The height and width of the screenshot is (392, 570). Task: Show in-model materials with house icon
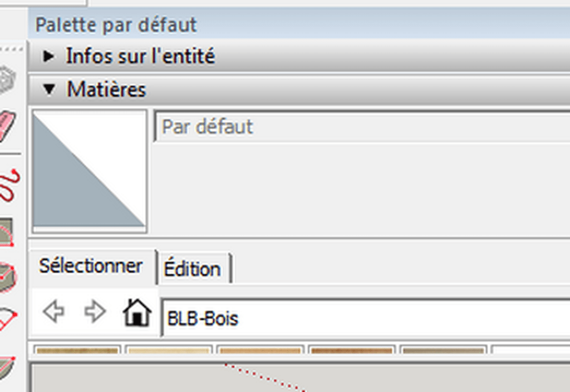click(137, 312)
